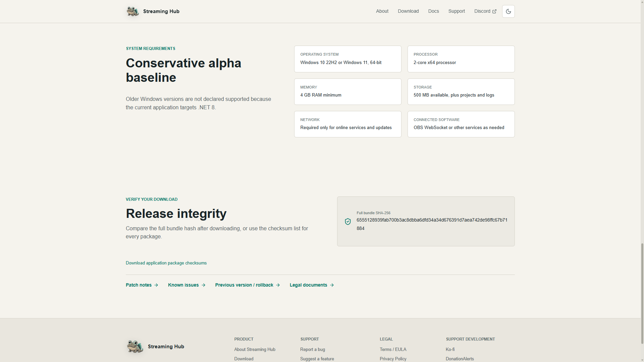Click the '4 GB RAM minimum' text

click(321, 95)
